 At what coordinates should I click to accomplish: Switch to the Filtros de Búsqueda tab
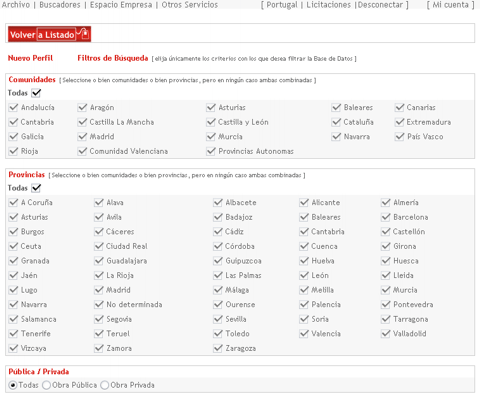coord(113,58)
